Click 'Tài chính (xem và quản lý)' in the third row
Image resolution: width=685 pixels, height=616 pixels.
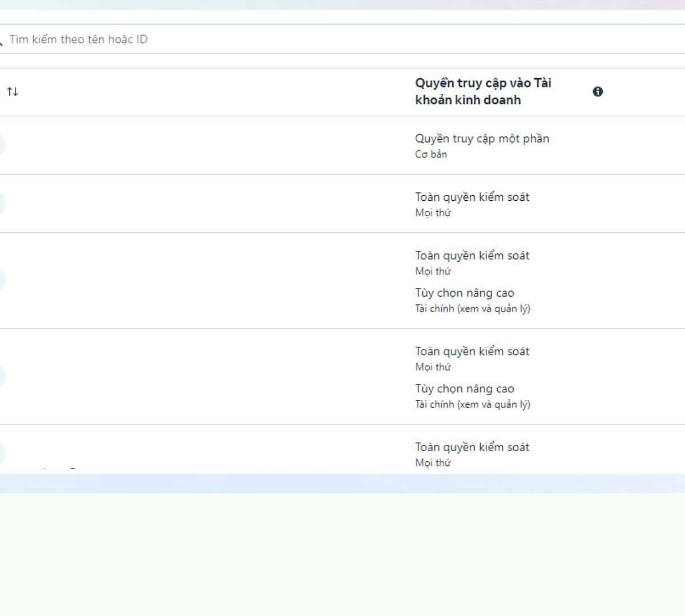[473, 309]
